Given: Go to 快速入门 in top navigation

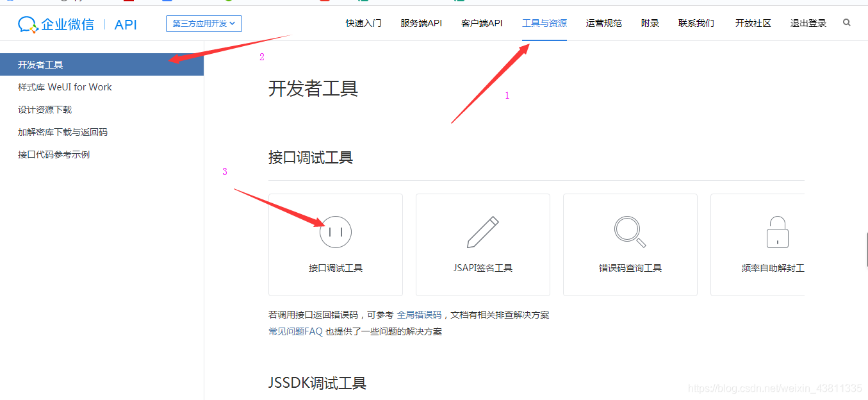Looking at the screenshot, I should point(364,23).
